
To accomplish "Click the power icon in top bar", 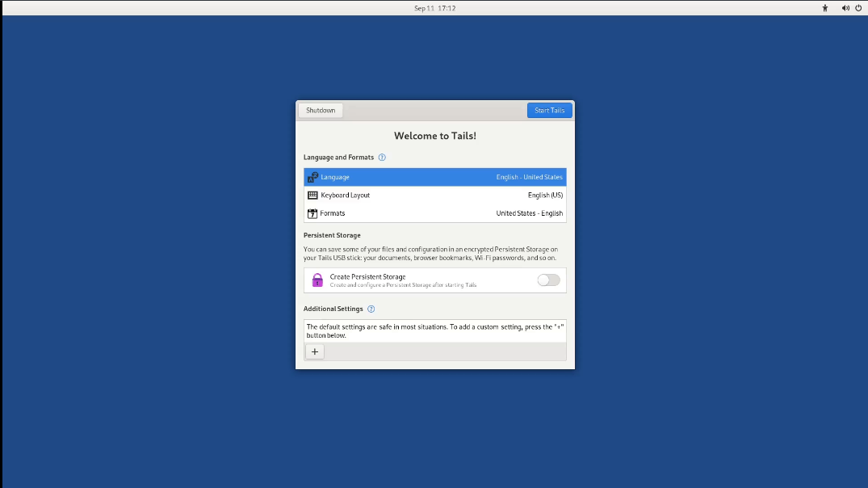I will click(858, 8).
